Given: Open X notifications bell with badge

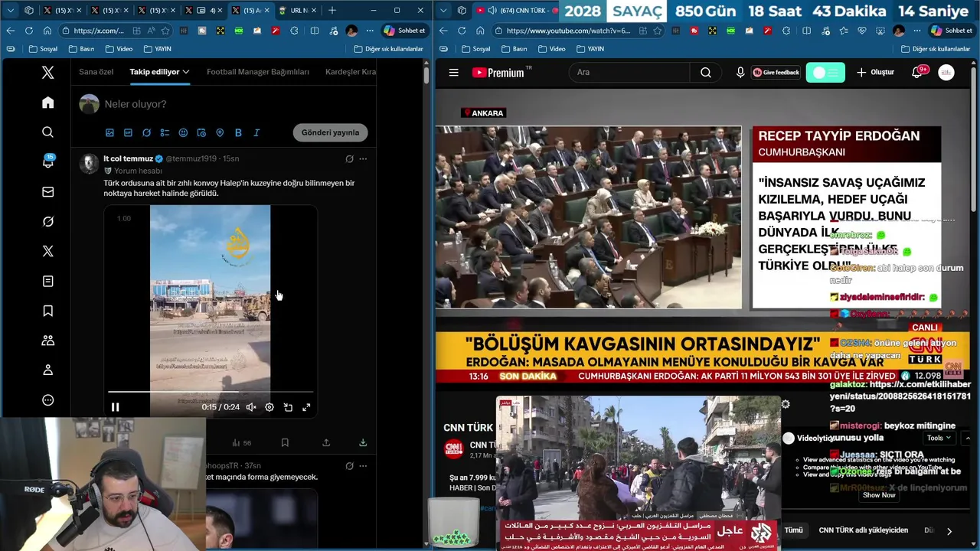Looking at the screenshot, I should coord(47,161).
